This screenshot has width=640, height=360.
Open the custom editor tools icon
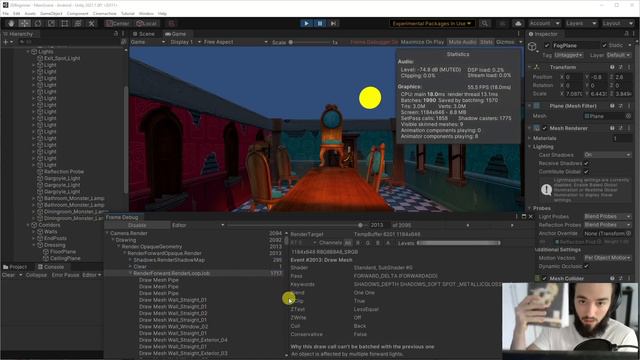(x=91, y=24)
